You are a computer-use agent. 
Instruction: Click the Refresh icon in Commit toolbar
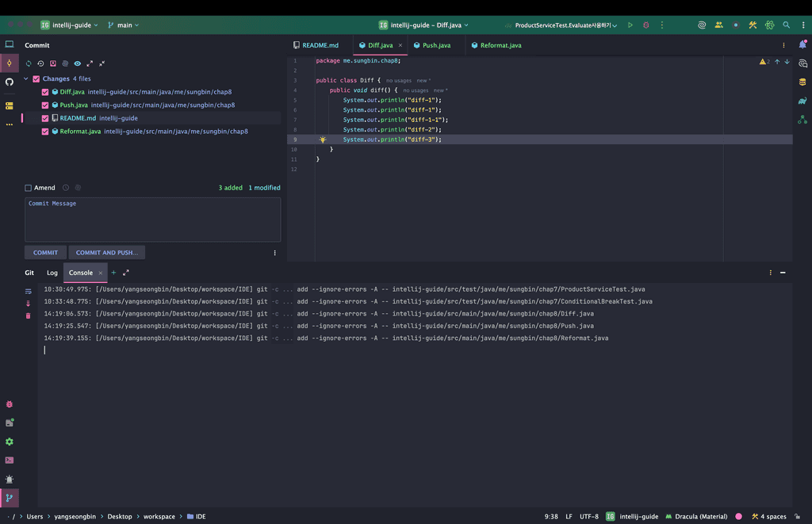29,63
